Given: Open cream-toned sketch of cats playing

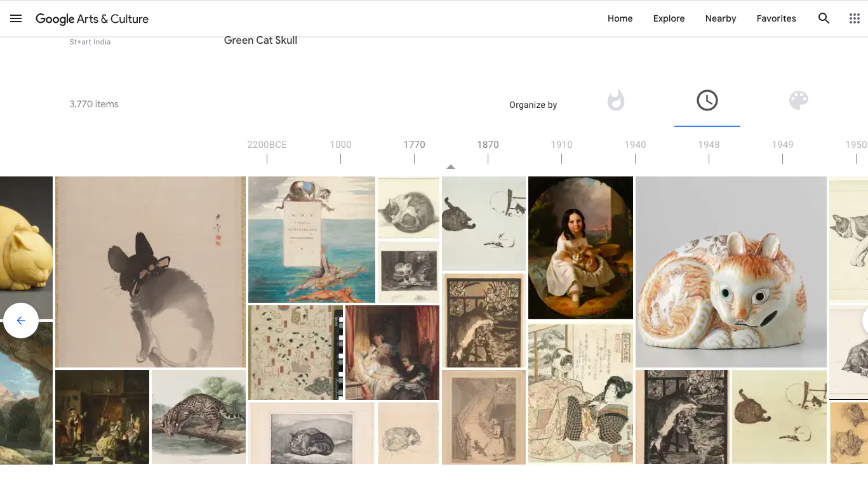Looking at the screenshot, I should [x=779, y=417].
